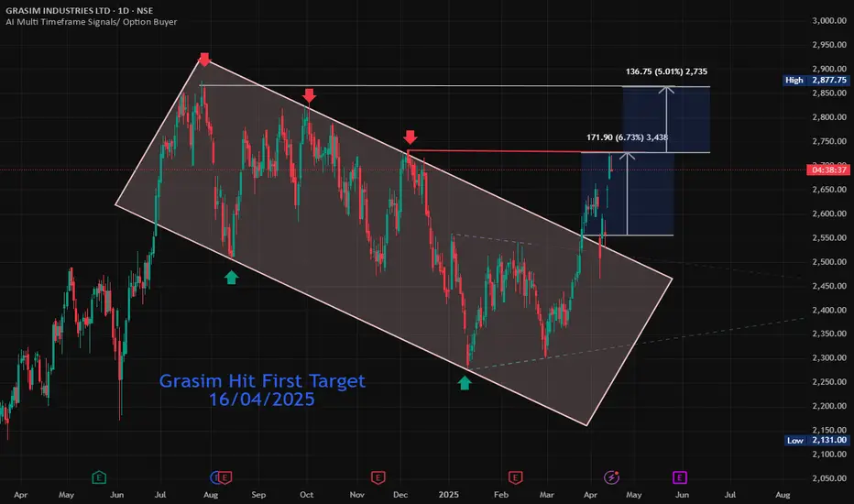Click the 2,600.00 price axis label
The width and height of the screenshot is (854, 504).
point(829,214)
